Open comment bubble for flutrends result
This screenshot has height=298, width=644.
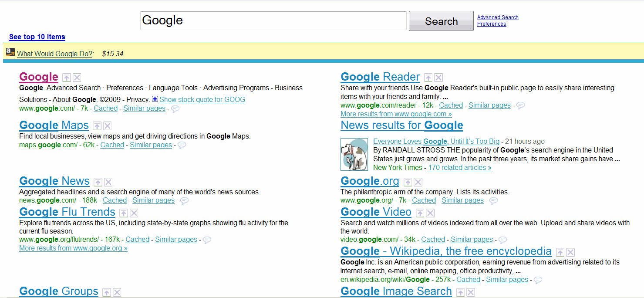pyautogui.click(x=207, y=240)
